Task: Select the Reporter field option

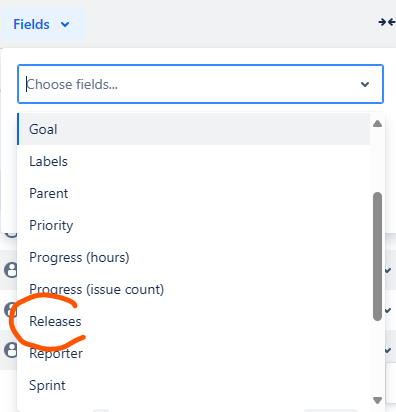Action: 194,353
